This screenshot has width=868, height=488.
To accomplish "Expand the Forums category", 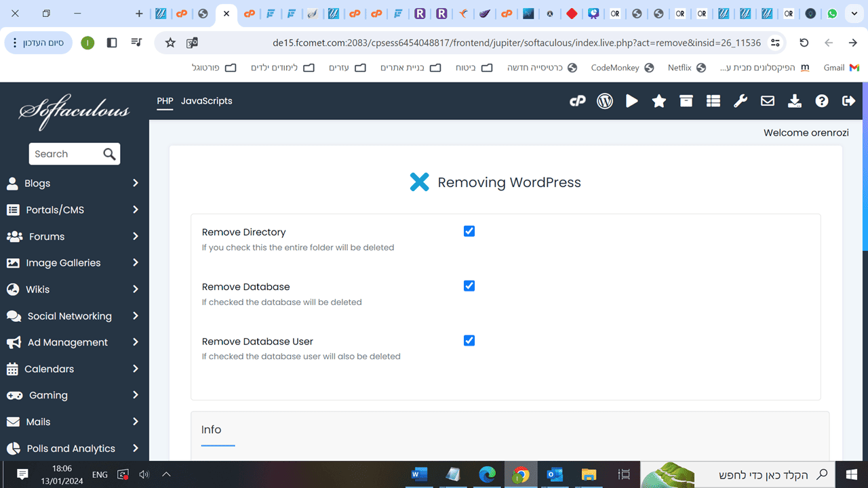I will click(x=75, y=236).
